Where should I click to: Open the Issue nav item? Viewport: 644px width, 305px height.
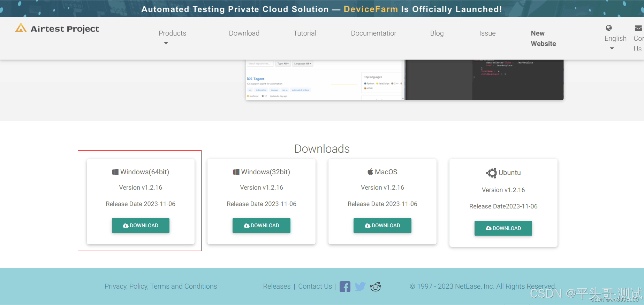pos(487,33)
